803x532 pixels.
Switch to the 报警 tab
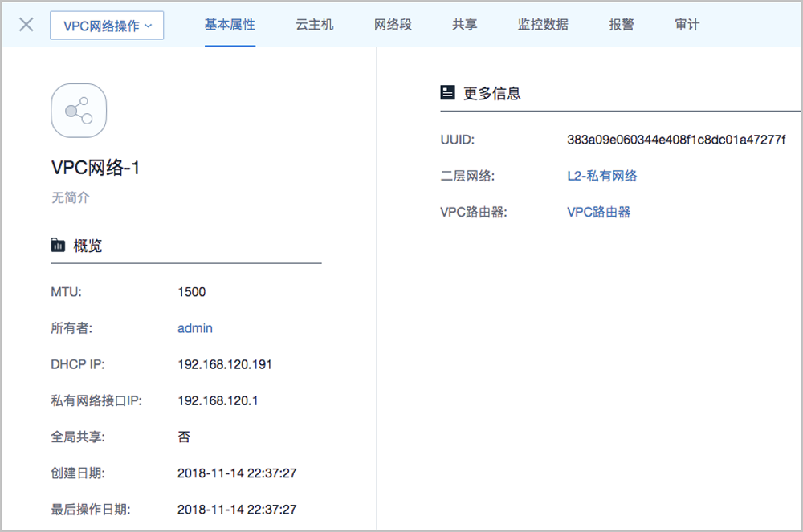point(622,25)
